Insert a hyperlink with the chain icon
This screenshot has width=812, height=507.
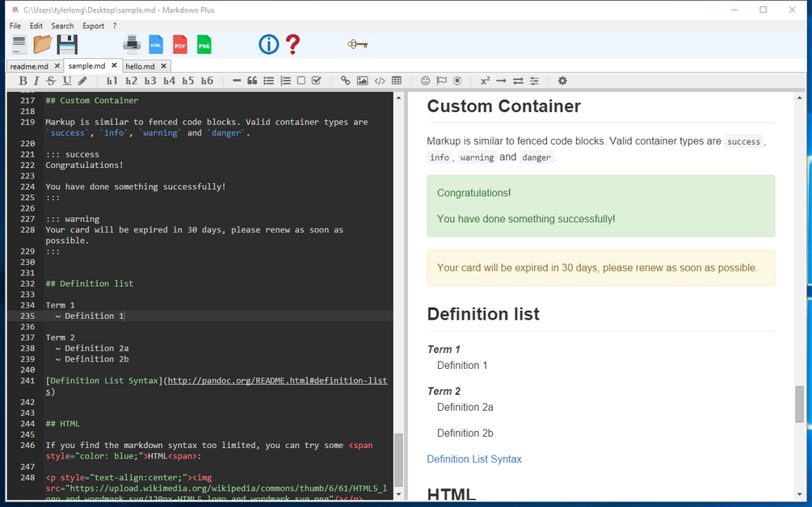click(346, 81)
